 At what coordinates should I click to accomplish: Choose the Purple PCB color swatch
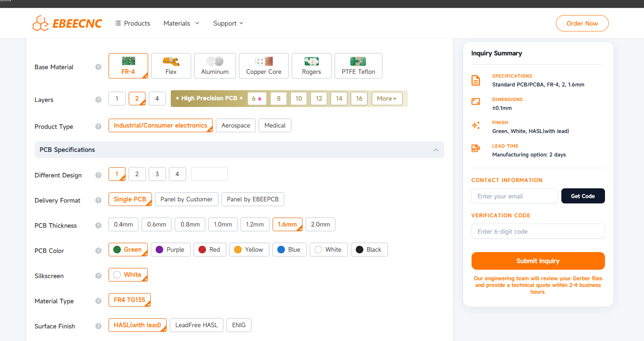159,250
